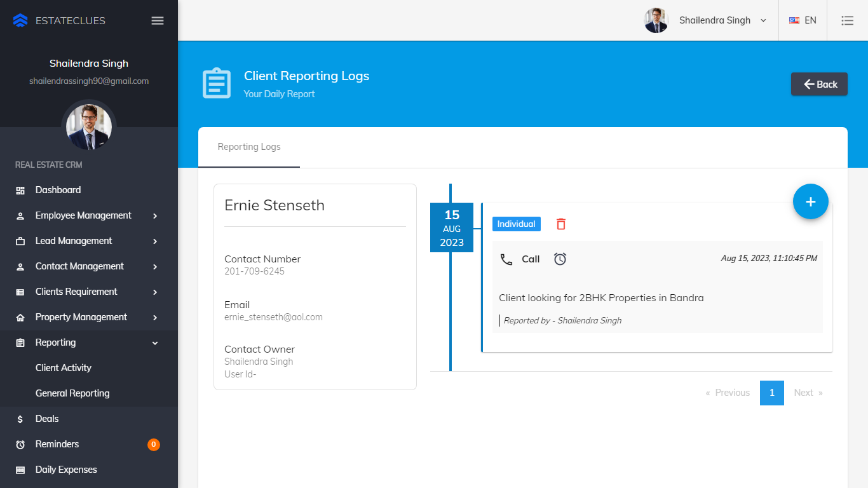Open General Reporting in sidebar
The image size is (868, 488).
(x=72, y=393)
